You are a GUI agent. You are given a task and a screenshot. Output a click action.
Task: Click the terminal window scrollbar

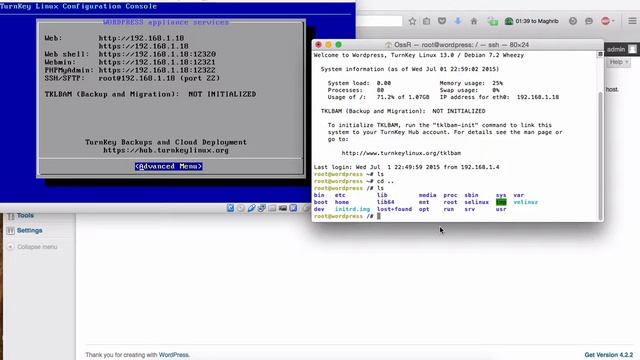coord(600,155)
